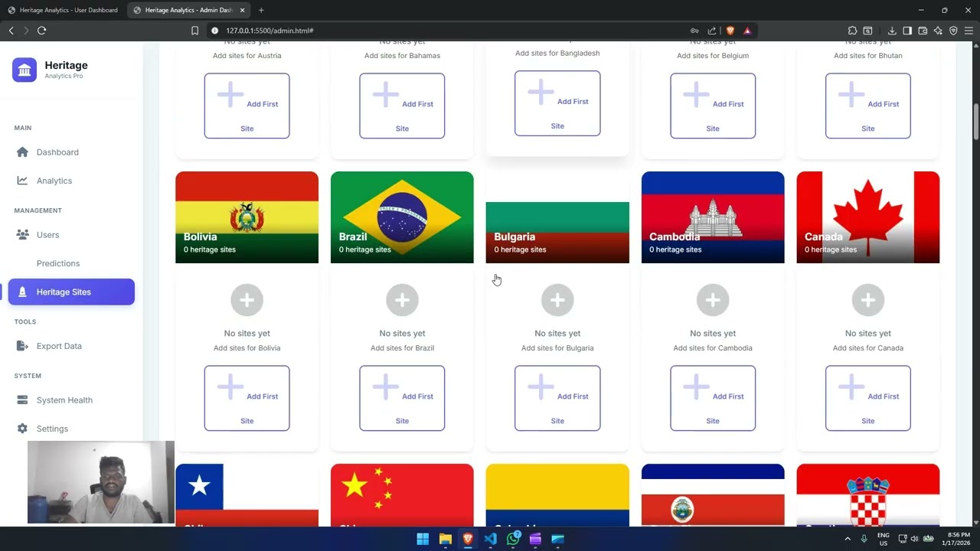980x551 pixels.
Task: Click the page vertical scrollbar thumb
Action: pyautogui.click(x=976, y=121)
